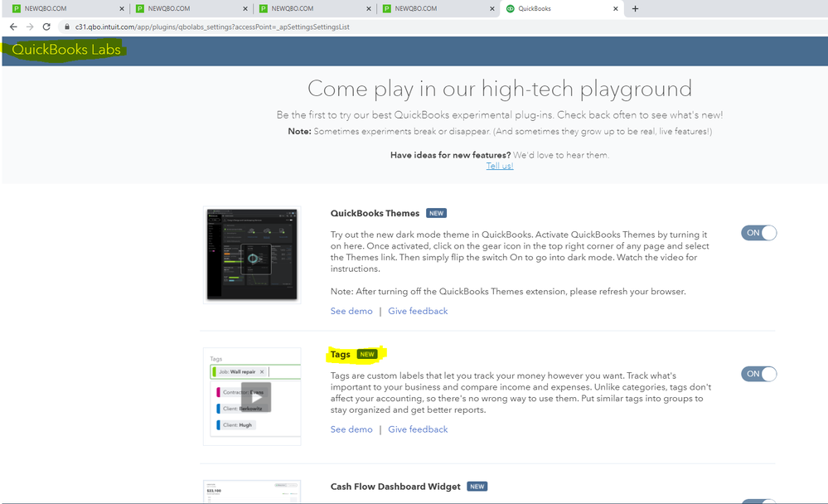Click the Cash Flow Dashboard Widget thumbnail
Screen dimensions: 828x504
252,492
